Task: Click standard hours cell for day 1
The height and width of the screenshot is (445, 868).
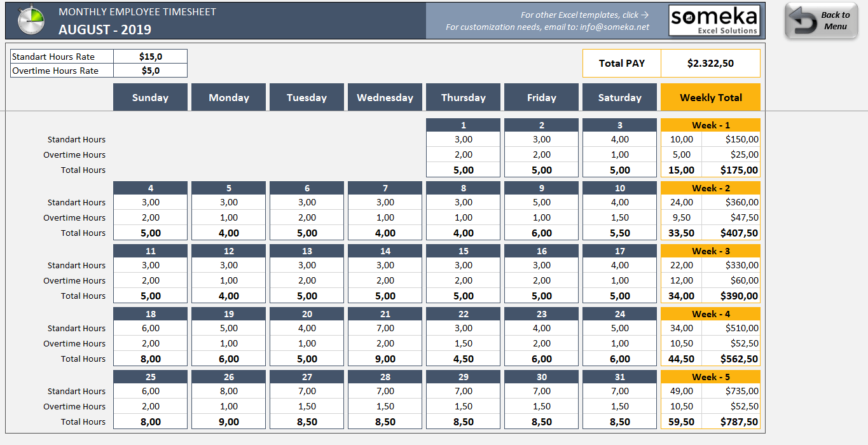Action: click(x=463, y=139)
